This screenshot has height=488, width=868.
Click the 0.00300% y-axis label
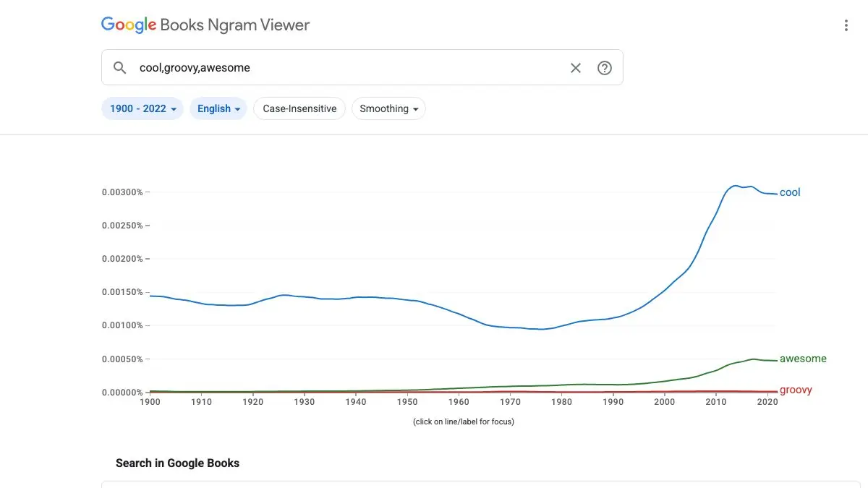(x=123, y=192)
